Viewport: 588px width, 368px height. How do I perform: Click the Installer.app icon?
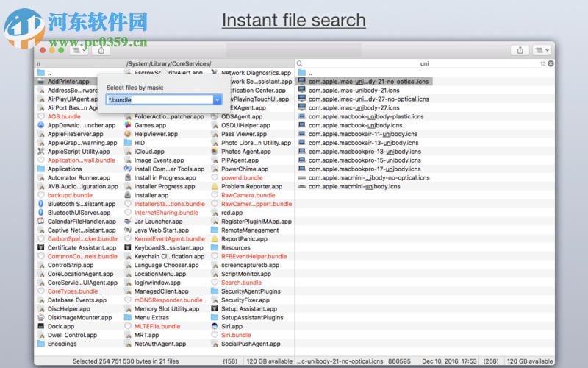coord(128,195)
